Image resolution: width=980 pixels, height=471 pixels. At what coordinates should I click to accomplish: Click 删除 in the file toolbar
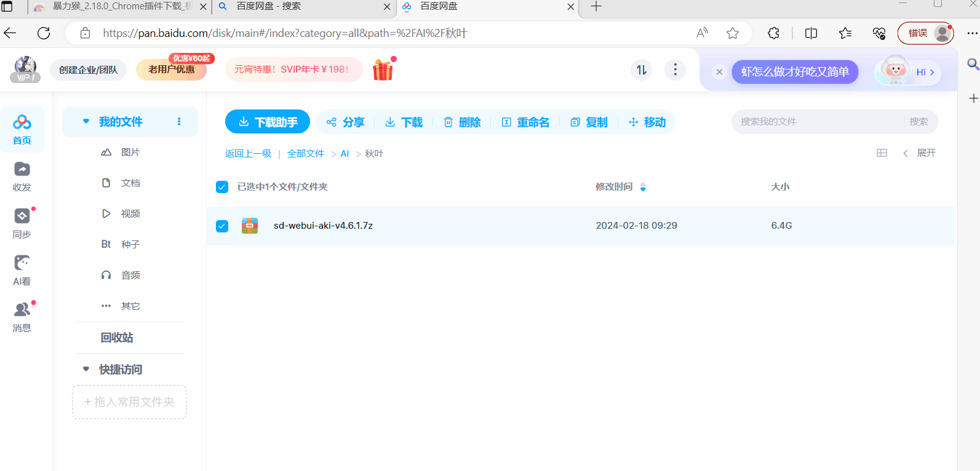pyautogui.click(x=462, y=122)
